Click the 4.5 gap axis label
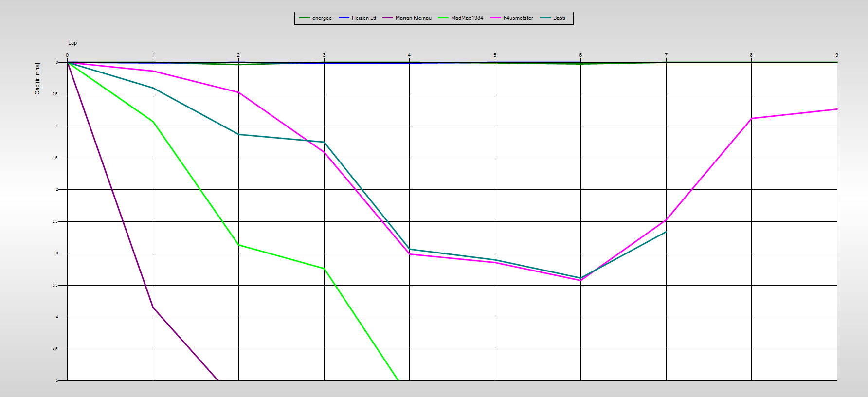Viewport: 868px width, 397px height. coord(55,349)
